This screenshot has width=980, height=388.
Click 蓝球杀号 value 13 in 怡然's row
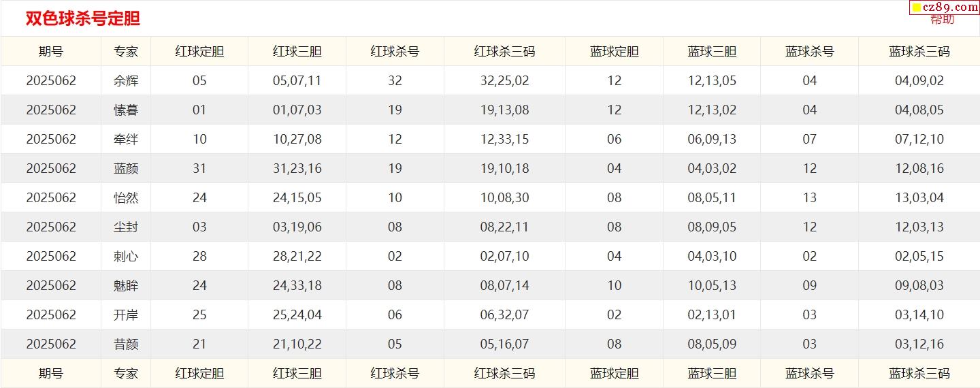point(810,198)
